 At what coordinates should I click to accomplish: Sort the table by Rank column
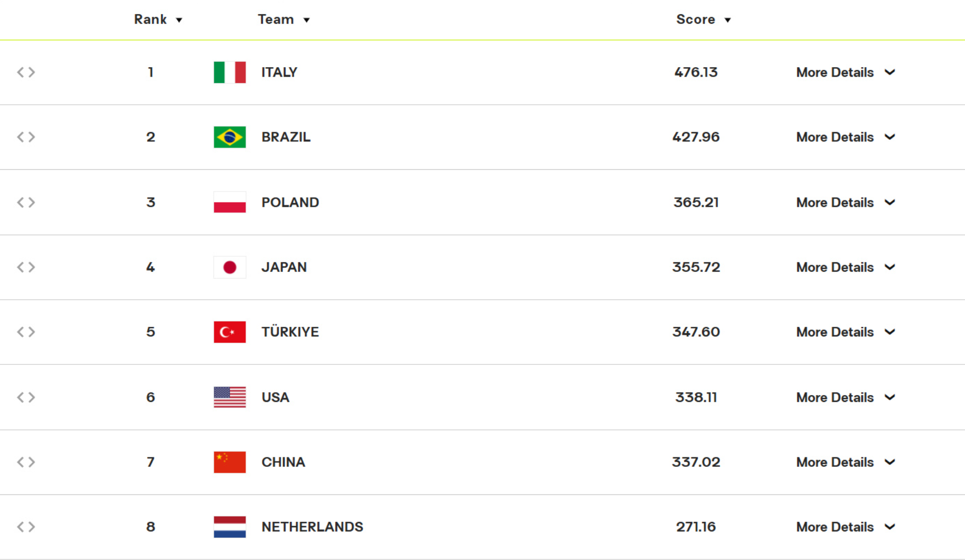click(x=158, y=20)
